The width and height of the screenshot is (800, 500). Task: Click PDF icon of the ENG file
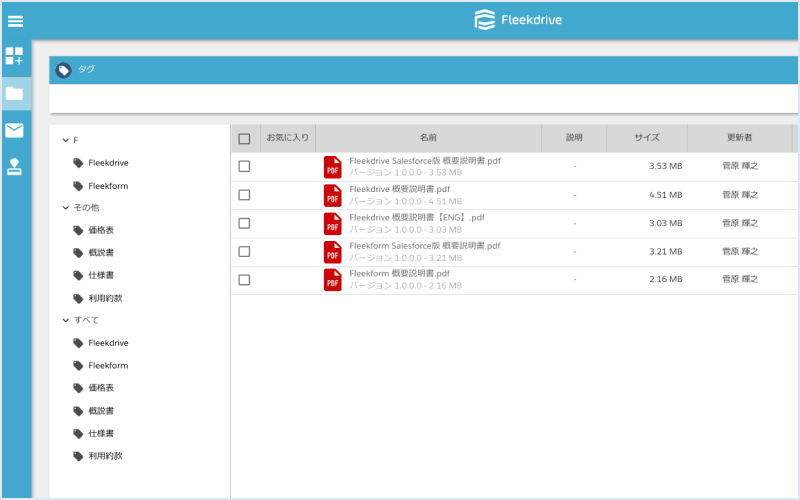[333, 223]
